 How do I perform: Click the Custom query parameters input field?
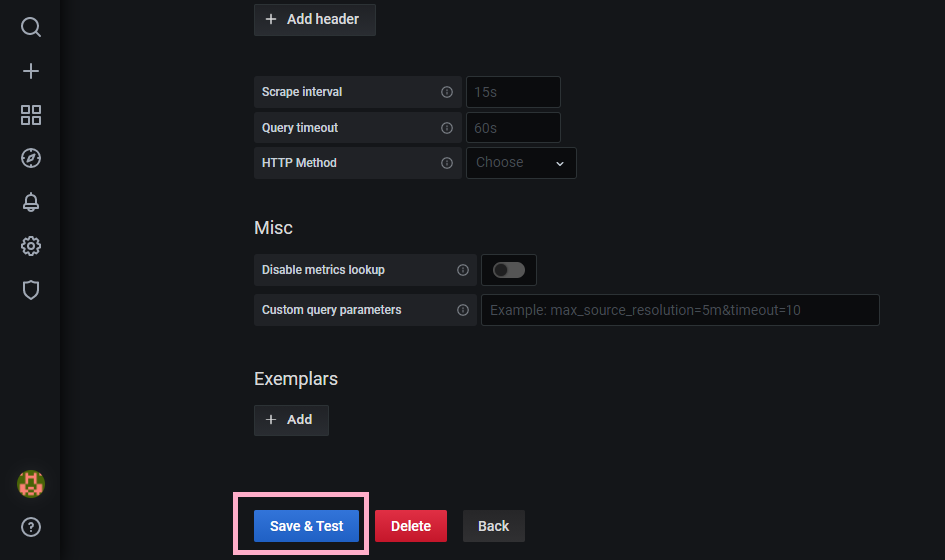click(x=680, y=310)
